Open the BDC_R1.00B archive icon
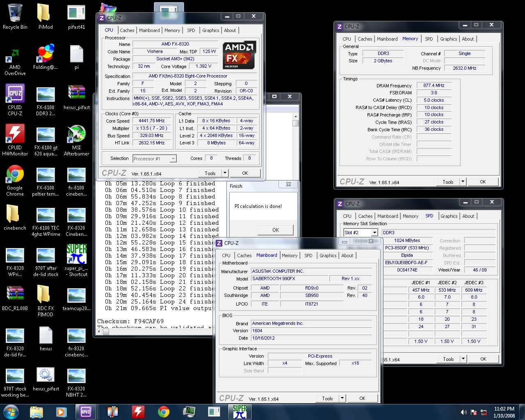 pyautogui.click(x=15, y=298)
